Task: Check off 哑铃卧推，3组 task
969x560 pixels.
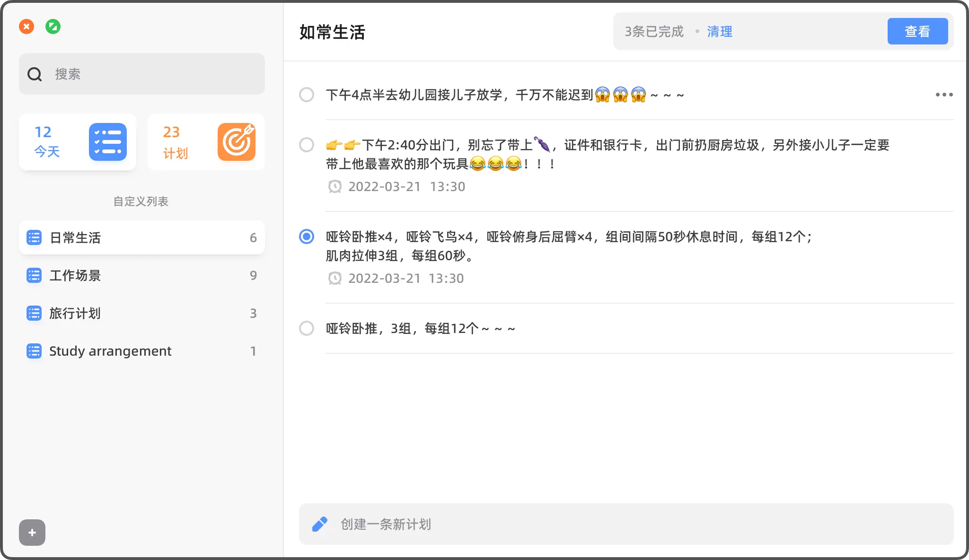Action: (x=307, y=328)
